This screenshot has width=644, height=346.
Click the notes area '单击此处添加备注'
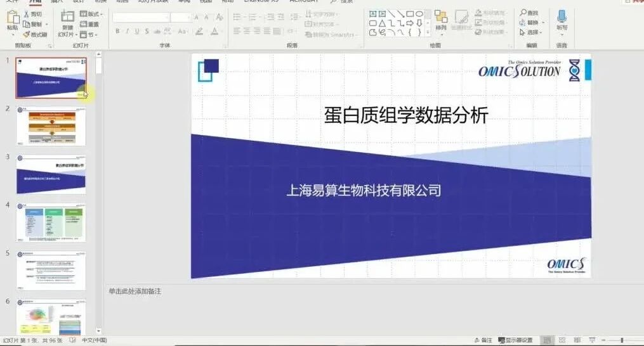point(135,292)
